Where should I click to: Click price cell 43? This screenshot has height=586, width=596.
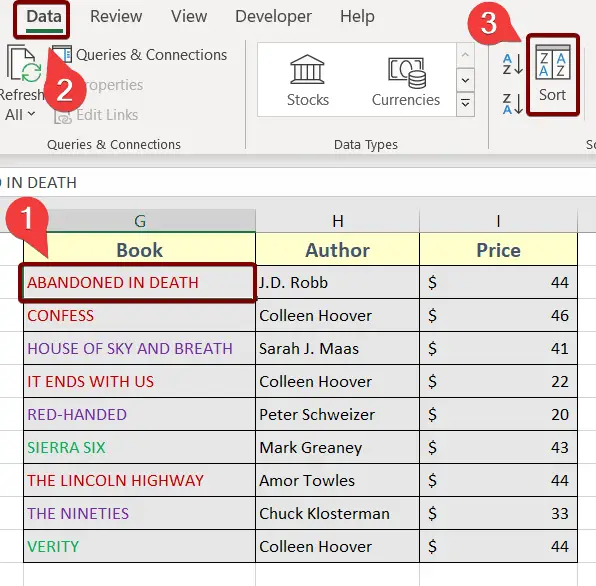tap(498, 447)
